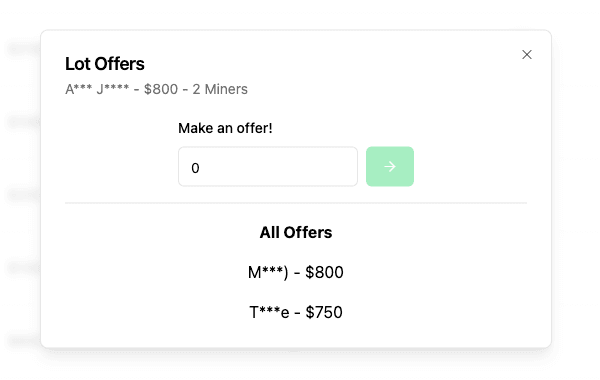Click the $800 amount in M***) offer
Image resolution: width=600 pixels, height=380 pixels.
click(324, 272)
